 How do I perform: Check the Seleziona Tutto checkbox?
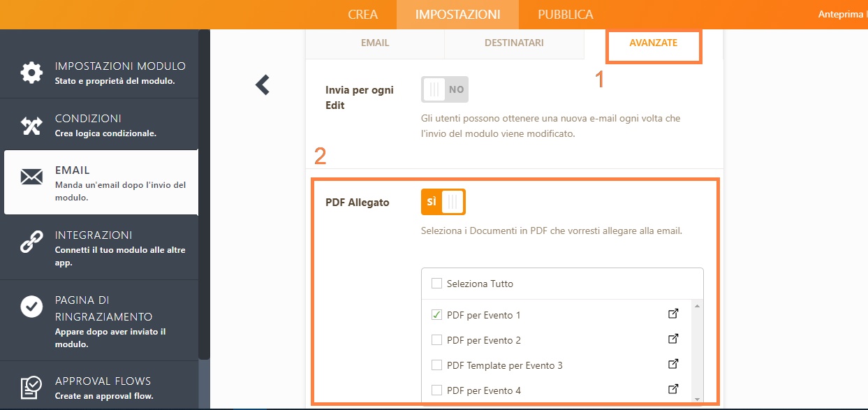[437, 284]
